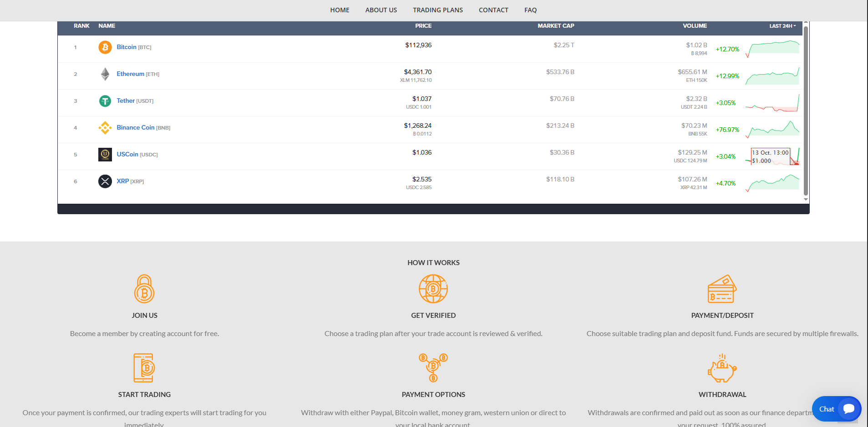Open the Trading Plans menu item

[x=437, y=10]
